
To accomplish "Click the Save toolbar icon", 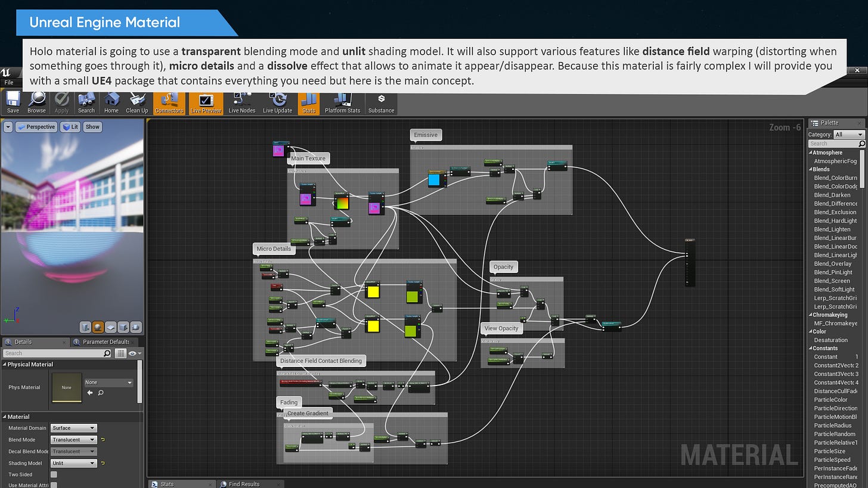I will tap(13, 102).
